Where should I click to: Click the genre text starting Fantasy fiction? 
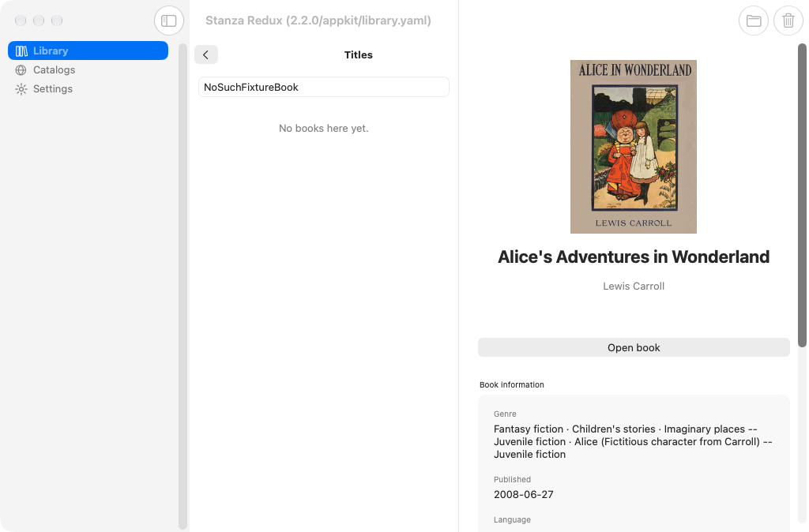[633, 442]
